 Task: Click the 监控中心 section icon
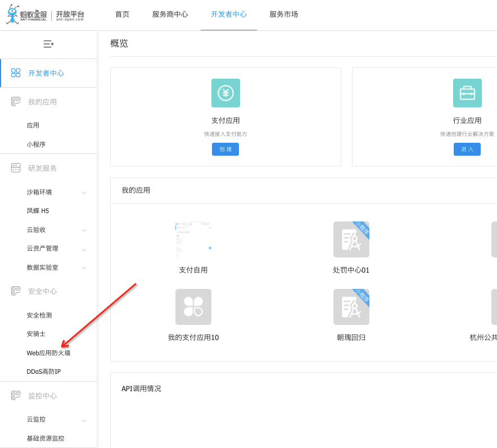16,395
